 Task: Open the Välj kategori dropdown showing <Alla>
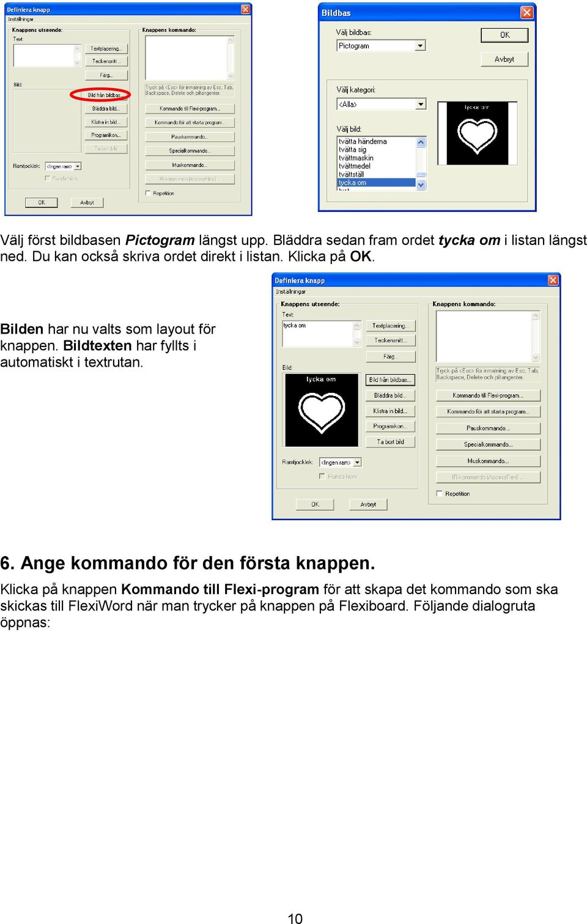(x=420, y=105)
